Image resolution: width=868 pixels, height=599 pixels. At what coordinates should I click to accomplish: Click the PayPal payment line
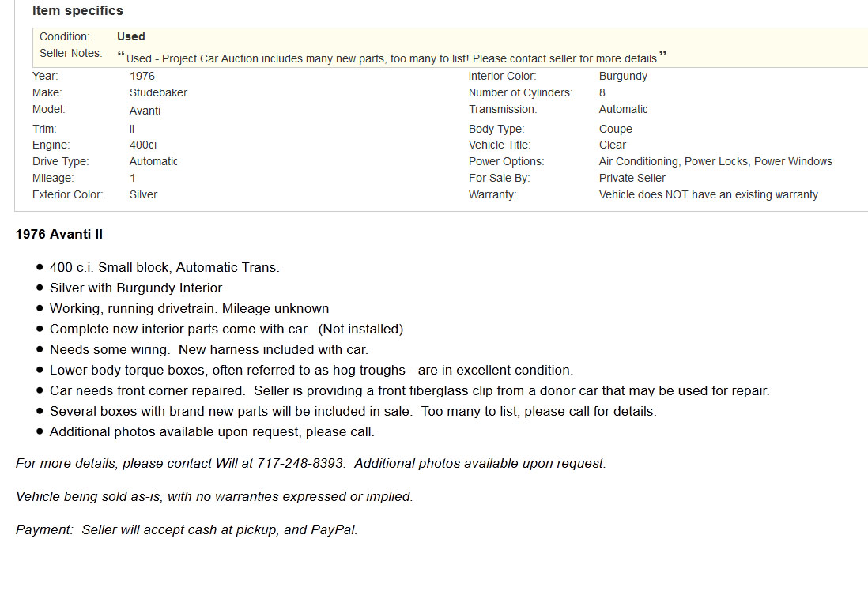187,530
